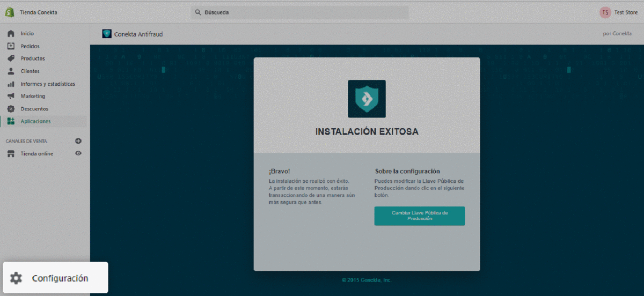Select Aplicaciones in sidebar

35,121
